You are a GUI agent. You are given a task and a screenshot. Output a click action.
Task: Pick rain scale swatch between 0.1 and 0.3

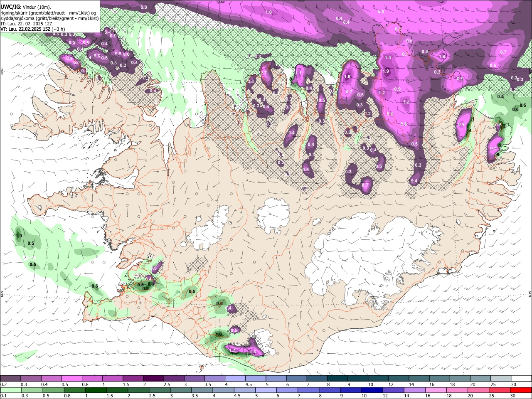[10, 390]
